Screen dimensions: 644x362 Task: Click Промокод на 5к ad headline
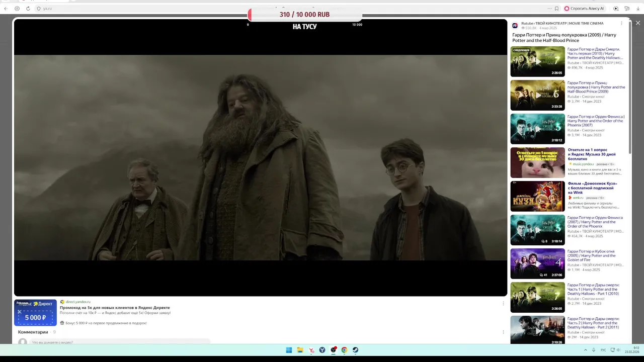(115, 307)
